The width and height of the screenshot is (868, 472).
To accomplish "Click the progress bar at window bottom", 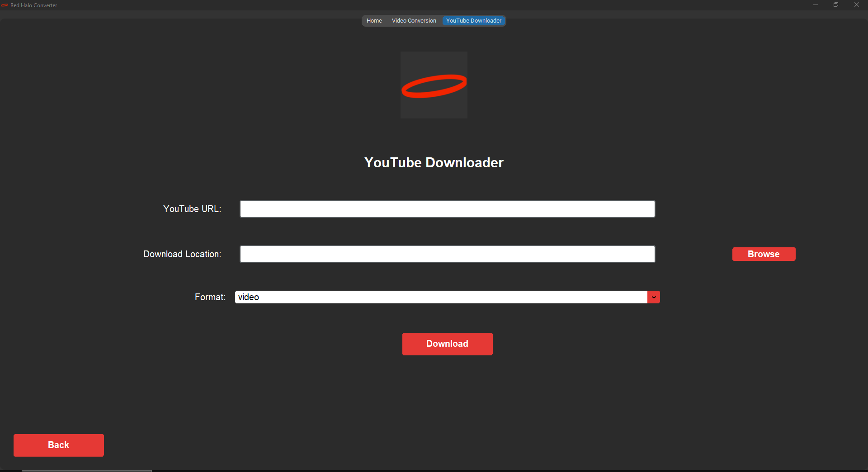I will [87, 470].
